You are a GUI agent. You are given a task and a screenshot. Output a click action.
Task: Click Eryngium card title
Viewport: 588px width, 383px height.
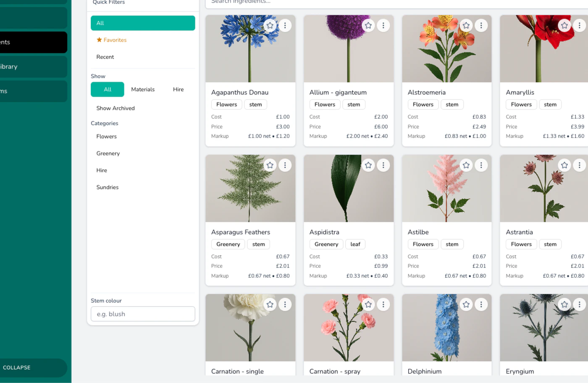coord(520,372)
